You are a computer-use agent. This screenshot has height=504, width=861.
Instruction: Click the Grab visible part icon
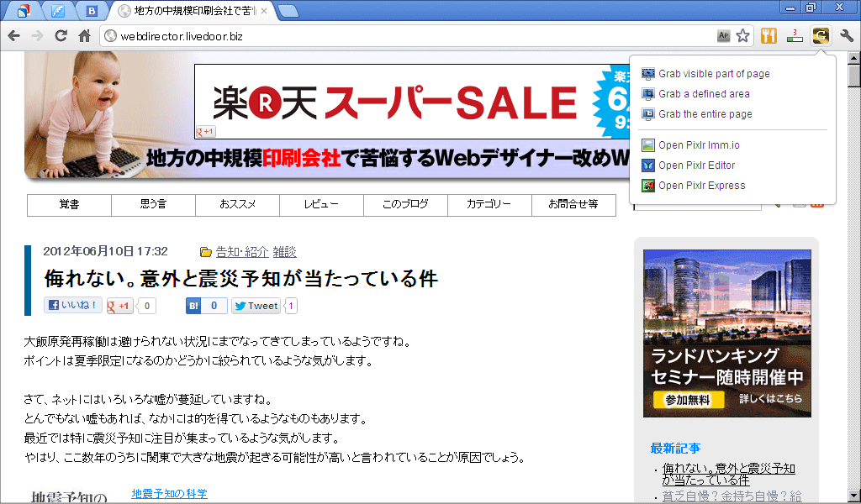(648, 73)
